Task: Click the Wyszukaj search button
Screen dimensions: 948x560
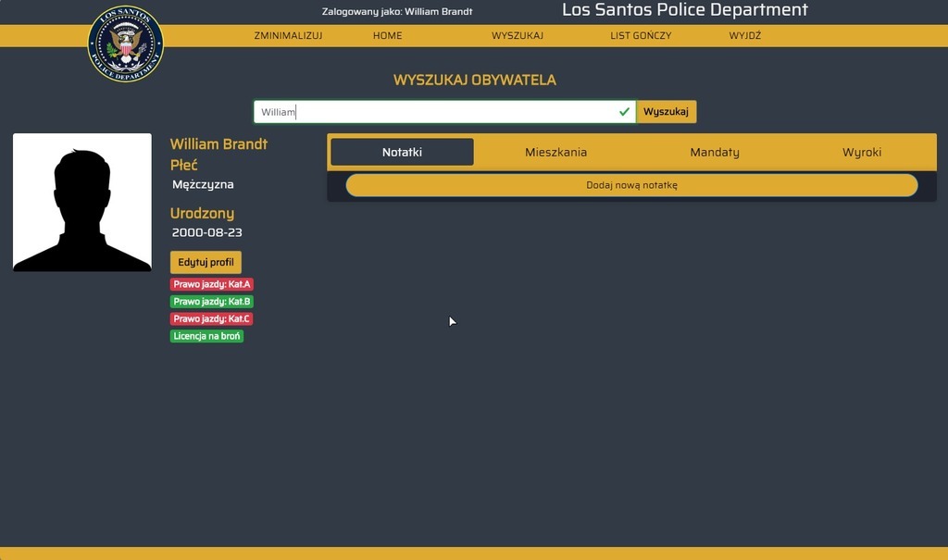Action: [x=667, y=112]
